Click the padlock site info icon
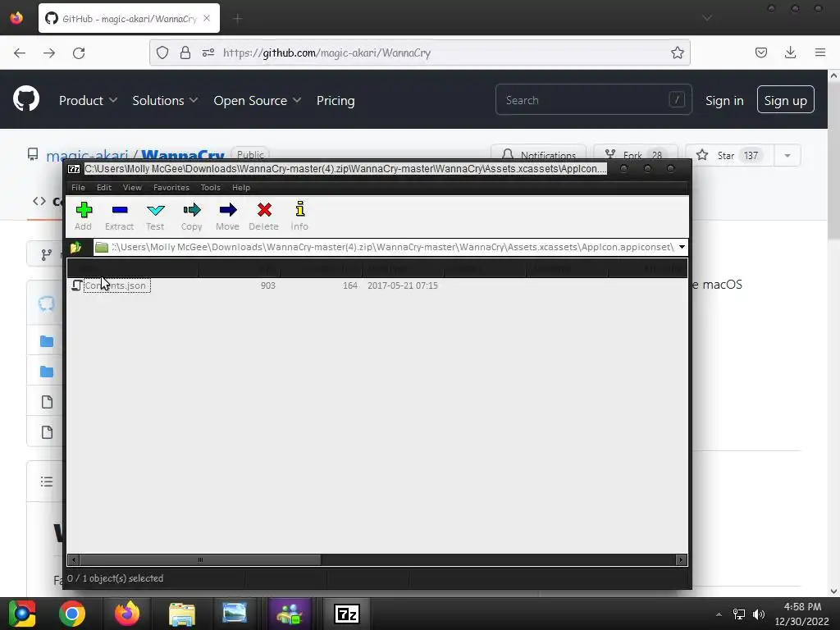This screenshot has height=630, width=840. (x=185, y=52)
